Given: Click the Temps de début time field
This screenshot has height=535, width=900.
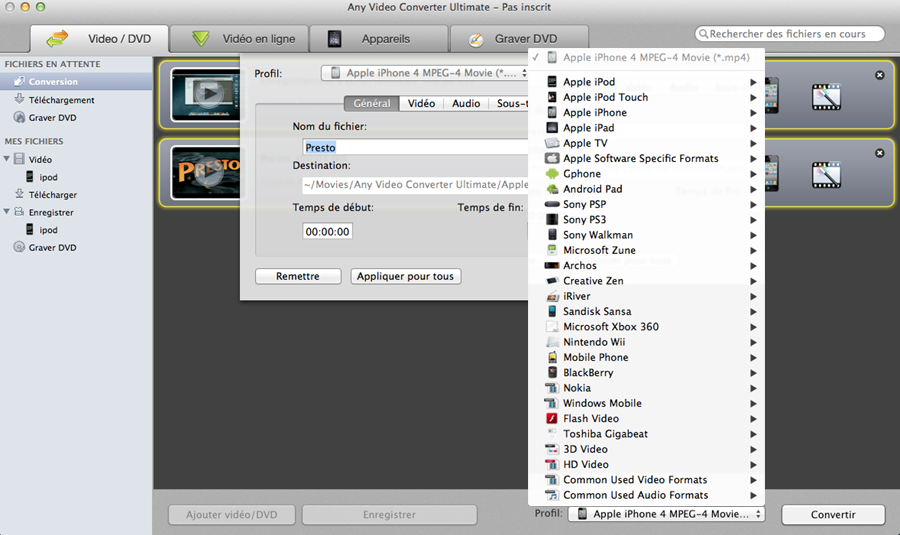Looking at the screenshot, I should 327,231.
